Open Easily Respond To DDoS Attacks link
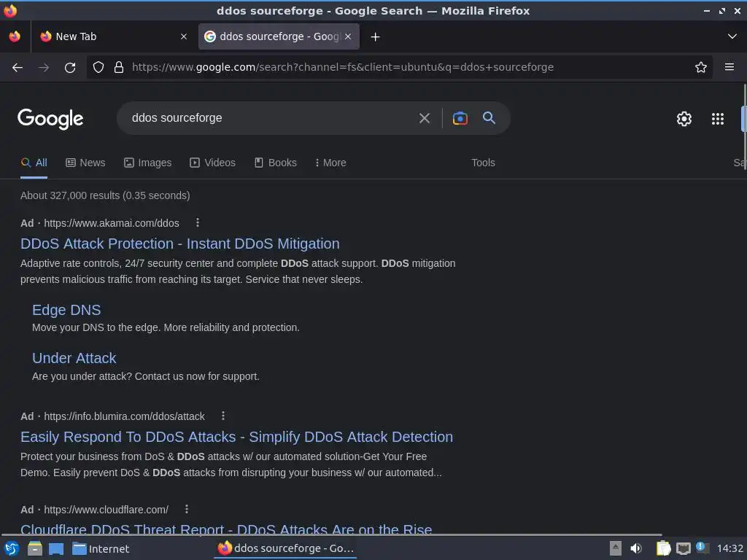747x560 pixels. [237, 437]
